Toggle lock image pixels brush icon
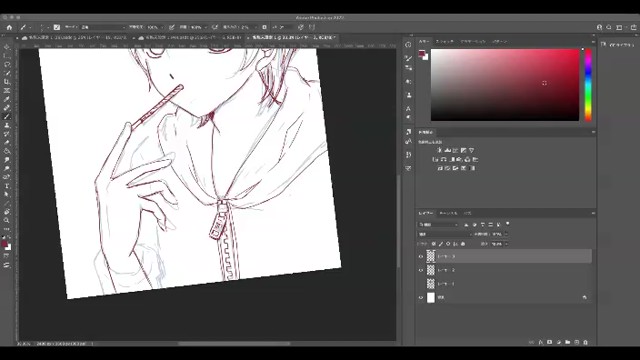This screenshot has width=640, height=360. (x=441, y=244)
